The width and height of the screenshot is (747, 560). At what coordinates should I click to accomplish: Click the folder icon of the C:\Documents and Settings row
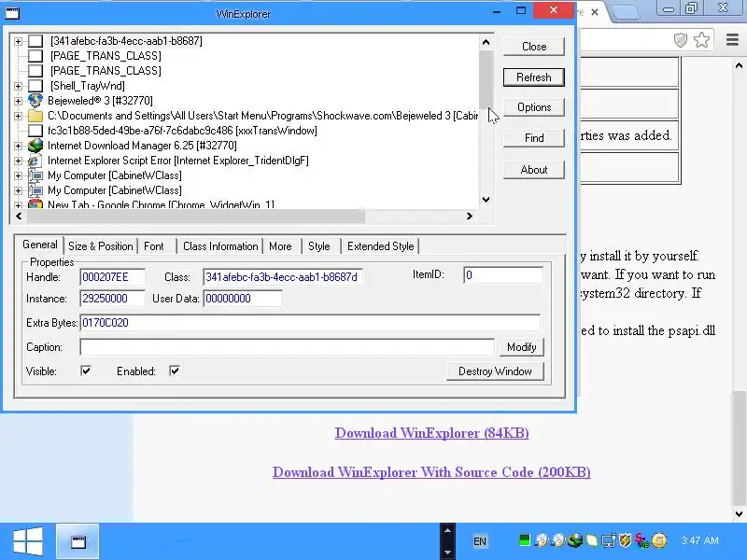pos(35,116)
